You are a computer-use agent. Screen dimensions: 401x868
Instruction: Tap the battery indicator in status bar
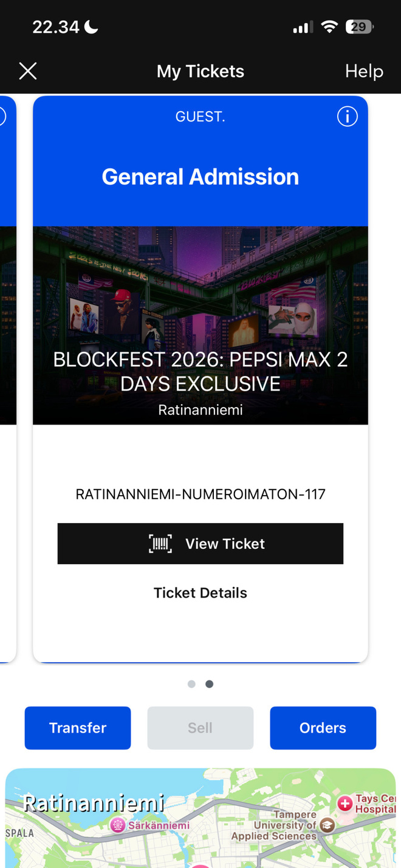point(359,27)
